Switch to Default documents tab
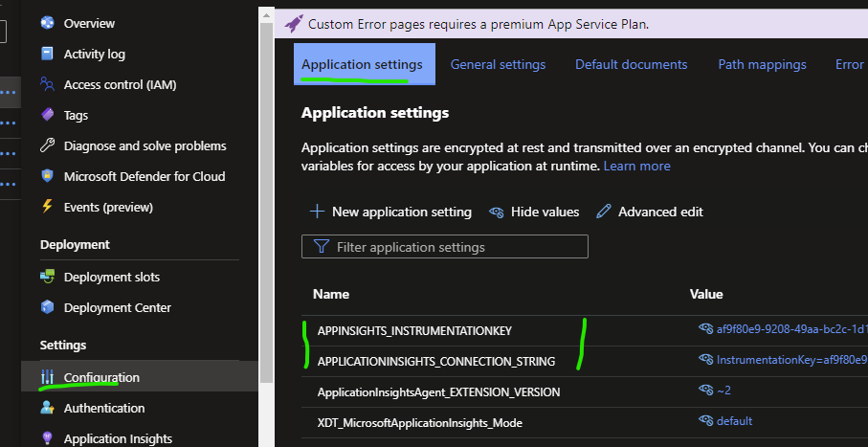Image resolution: width=868 pixels, height=447 pixels. (x=631, y=64)
